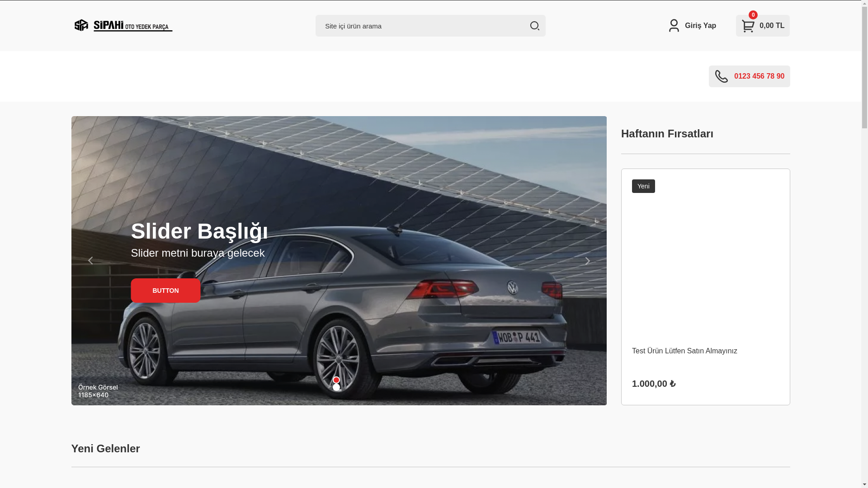Screen dimensions: 868x488
Task: Select the first red slider dot
Action: pos(336,380)
